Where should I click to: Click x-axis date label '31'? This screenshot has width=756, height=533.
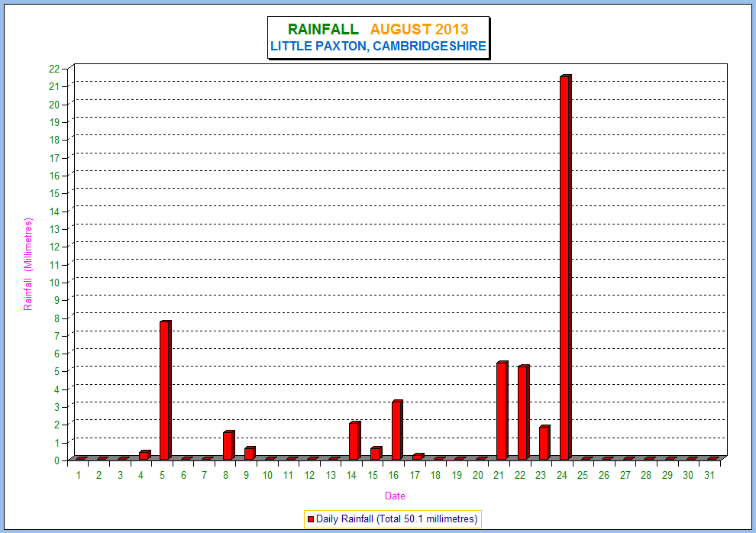(x=709, y=475)
